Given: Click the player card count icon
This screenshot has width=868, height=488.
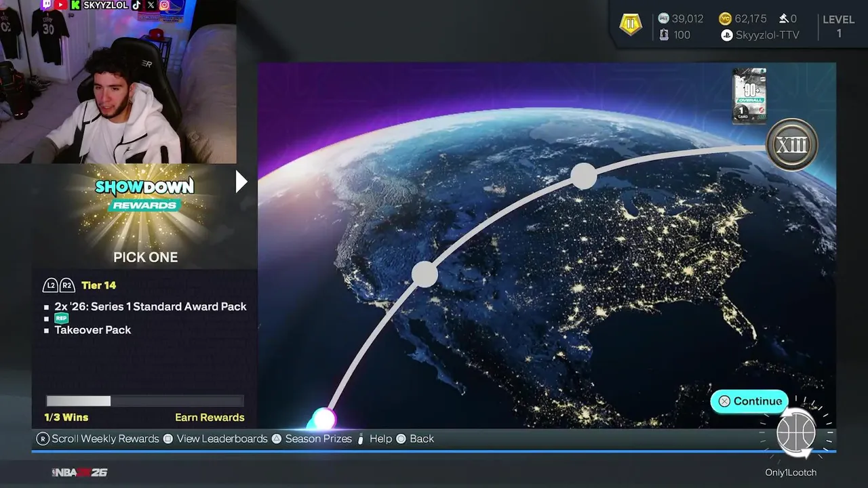Looking at the screenshot, I should [664, 35].
